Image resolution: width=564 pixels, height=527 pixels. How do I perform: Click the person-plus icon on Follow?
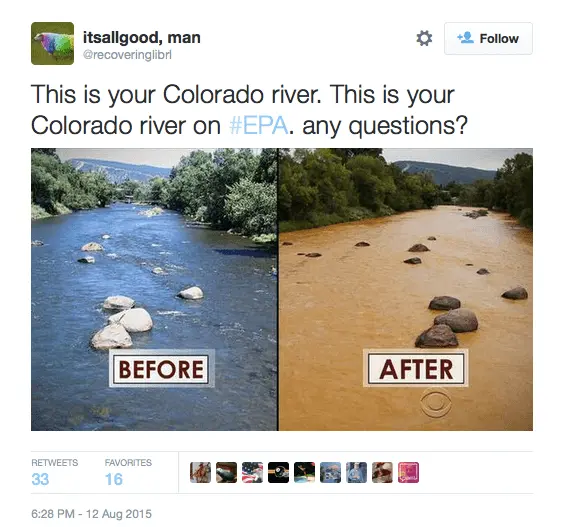point(465,38)
